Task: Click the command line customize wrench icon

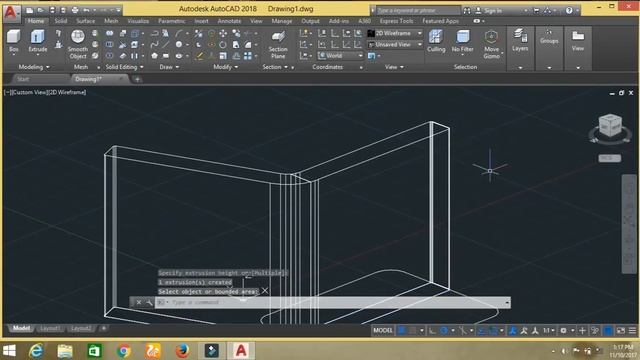Action: click(149, 302)
